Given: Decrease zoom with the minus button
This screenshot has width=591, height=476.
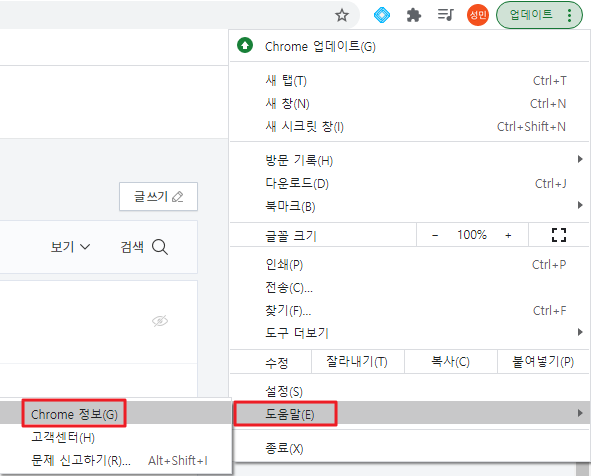Looking at the screenshot, I should coord(435,235).
